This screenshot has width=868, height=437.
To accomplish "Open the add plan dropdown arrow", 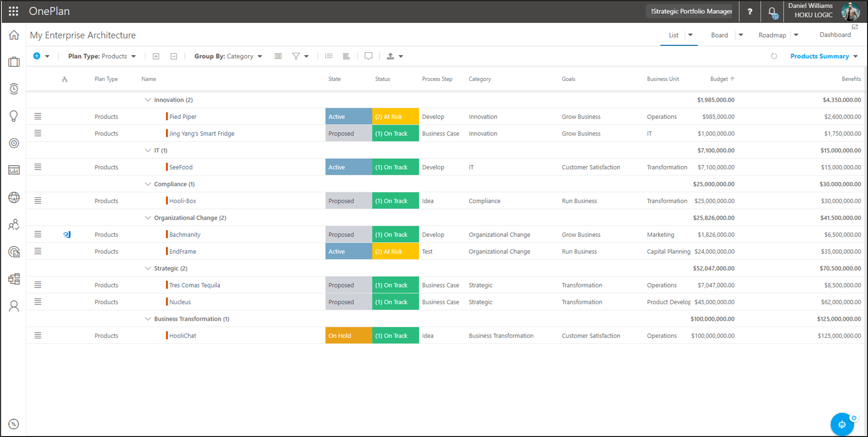I will (x=47, y=56).
